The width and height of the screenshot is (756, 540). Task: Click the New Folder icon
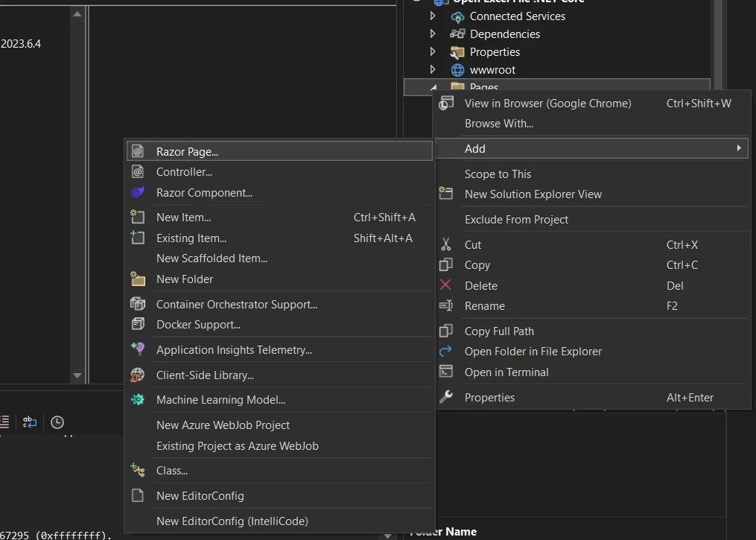tap(138, 279)
